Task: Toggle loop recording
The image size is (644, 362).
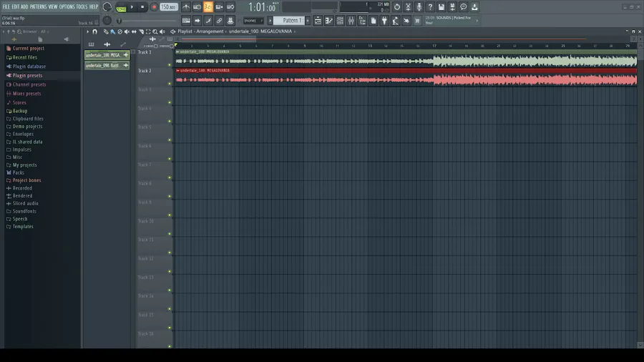Action: pos(230,7)
